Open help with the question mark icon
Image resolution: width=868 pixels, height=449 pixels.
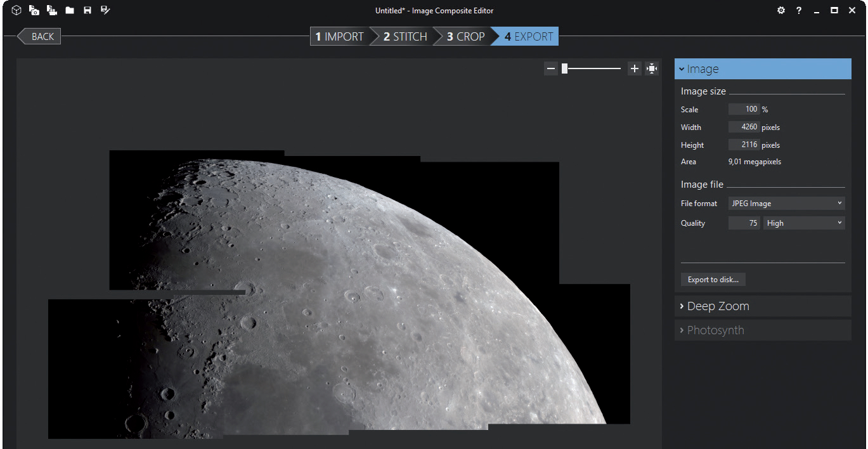(799, 11)
